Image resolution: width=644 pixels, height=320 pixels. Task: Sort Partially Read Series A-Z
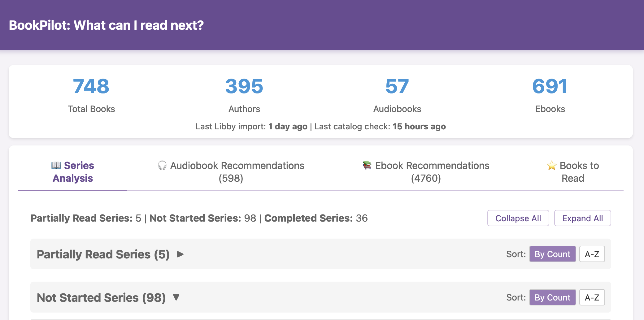click(x=592, y=254)
